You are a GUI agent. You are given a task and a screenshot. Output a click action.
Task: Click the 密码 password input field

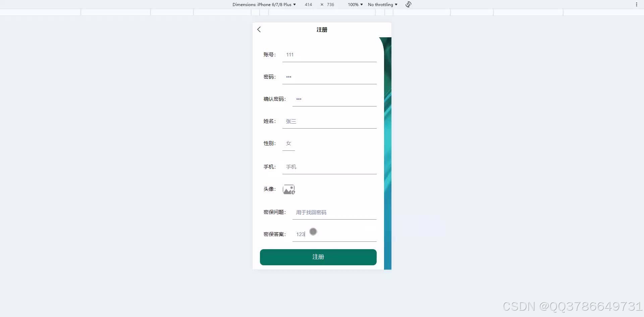[x=329, y=77]
